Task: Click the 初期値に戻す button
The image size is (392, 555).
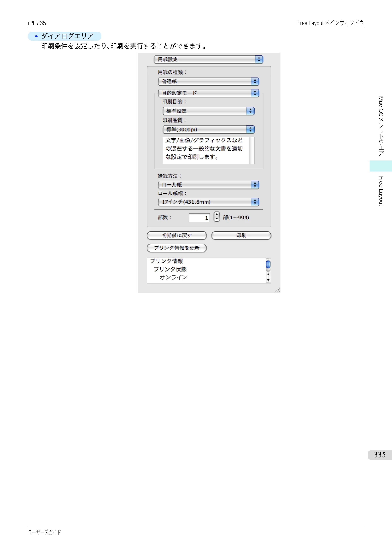Action: pyautogui.click(x=177, y=235)
